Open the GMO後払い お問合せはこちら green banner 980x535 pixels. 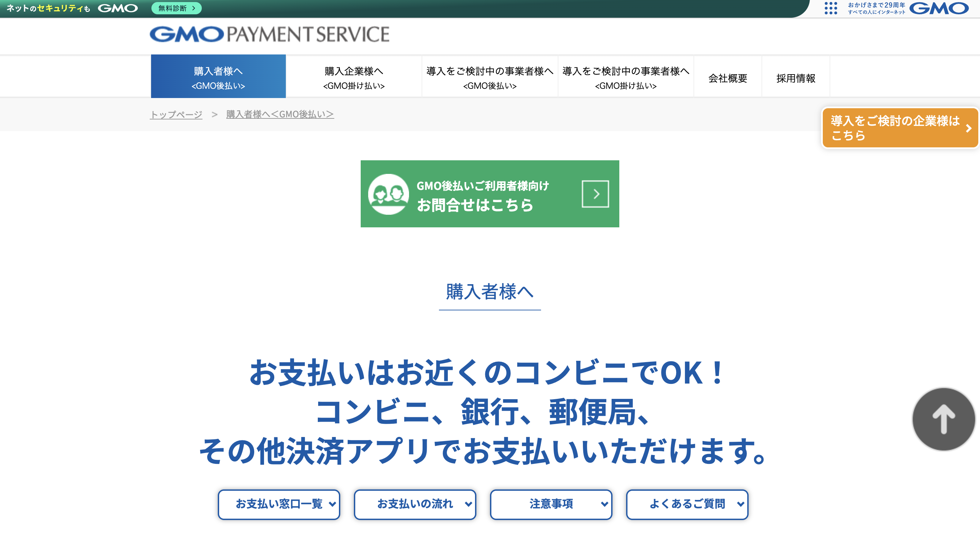[490, 194]
